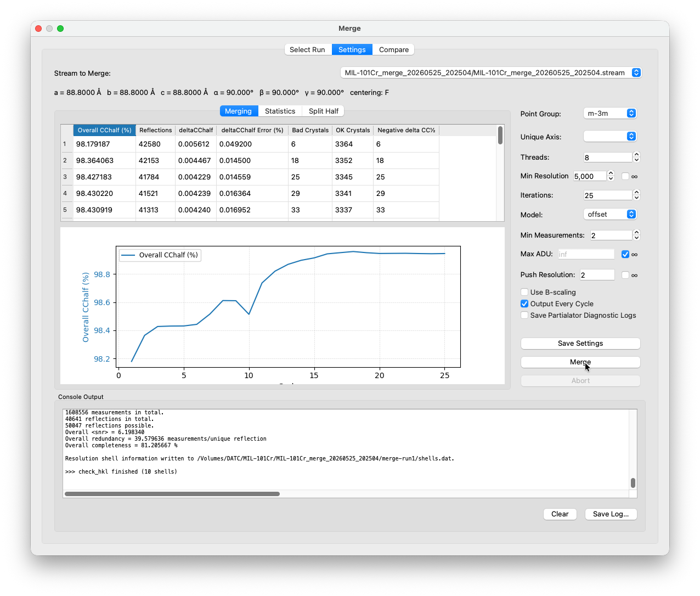Select cell value 98.427183
700x596 pixels.
click(x=104, y=177)
